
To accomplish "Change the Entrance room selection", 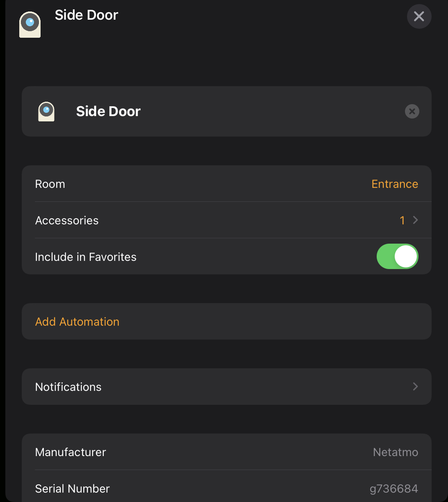I will [x=394, y=184].
